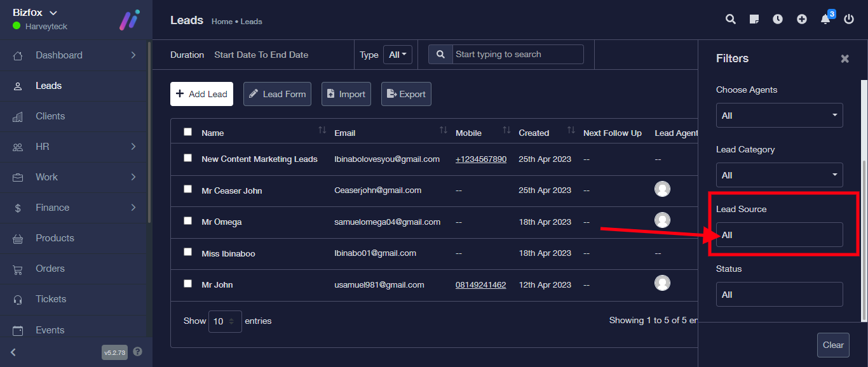This screenshot has width=868, height=367.
Task: Select the Mr Omega row checkbox
Action: click(x=187, y=221)
